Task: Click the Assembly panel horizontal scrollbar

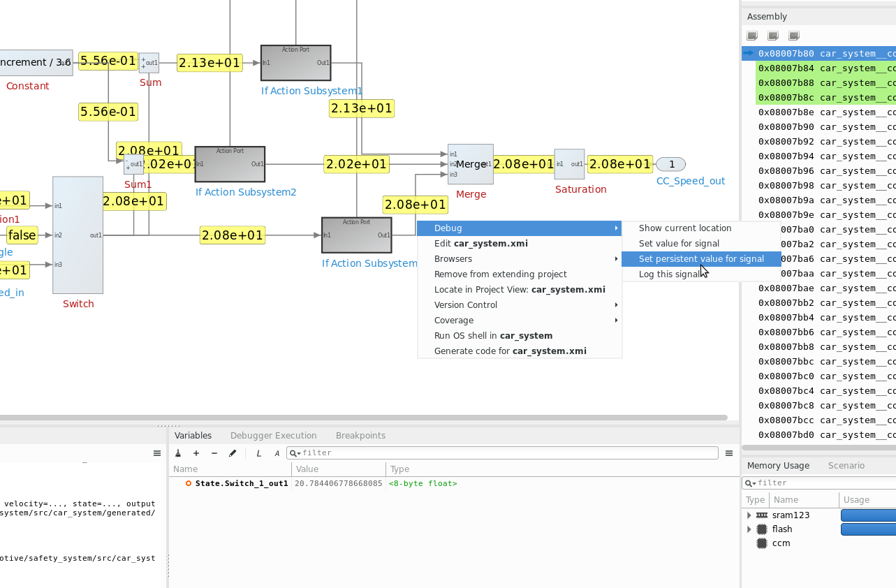Action: pyautogui.click(x=818, y=448)
